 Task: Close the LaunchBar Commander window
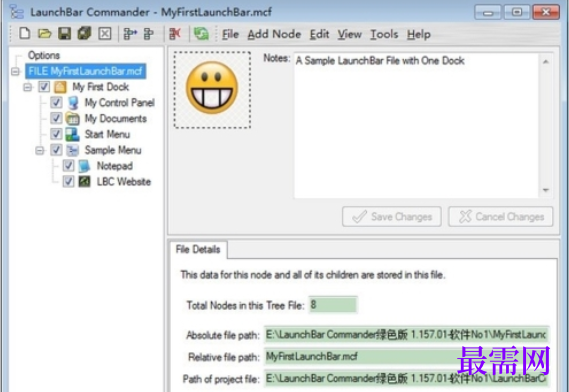[x=546, y=12]
